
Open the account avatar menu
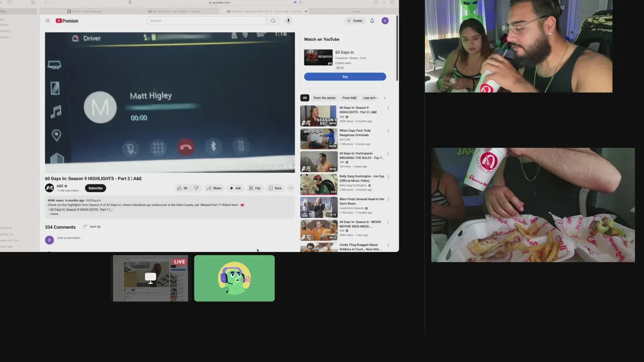(x=385, y=21)
